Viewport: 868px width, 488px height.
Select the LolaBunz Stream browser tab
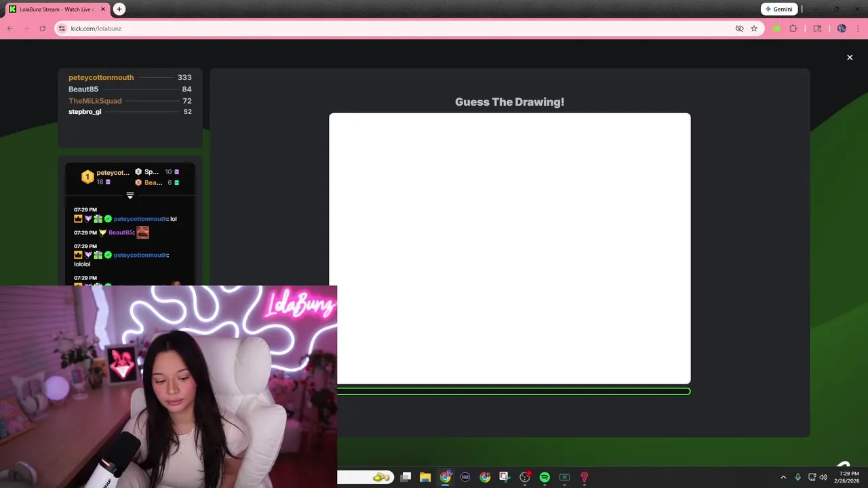[56, 9]
